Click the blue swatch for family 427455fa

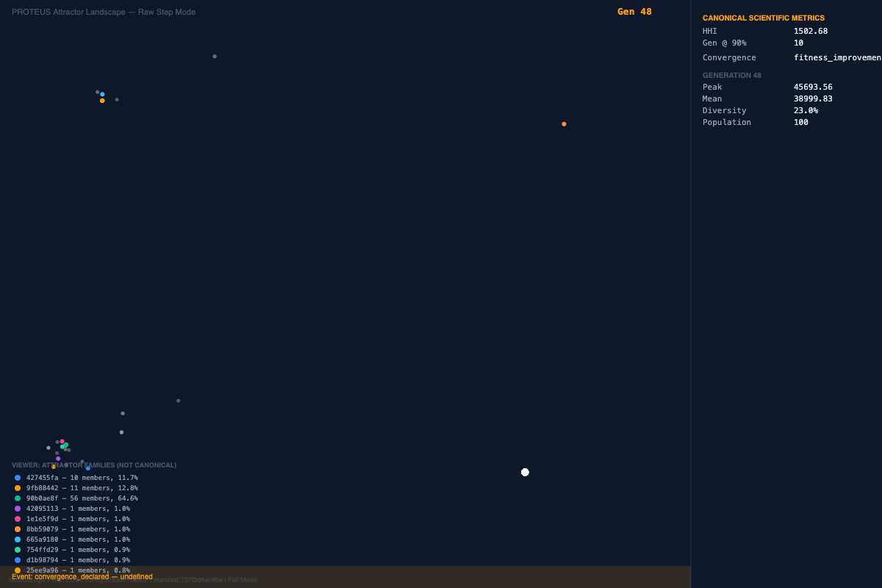pos(18,478)
